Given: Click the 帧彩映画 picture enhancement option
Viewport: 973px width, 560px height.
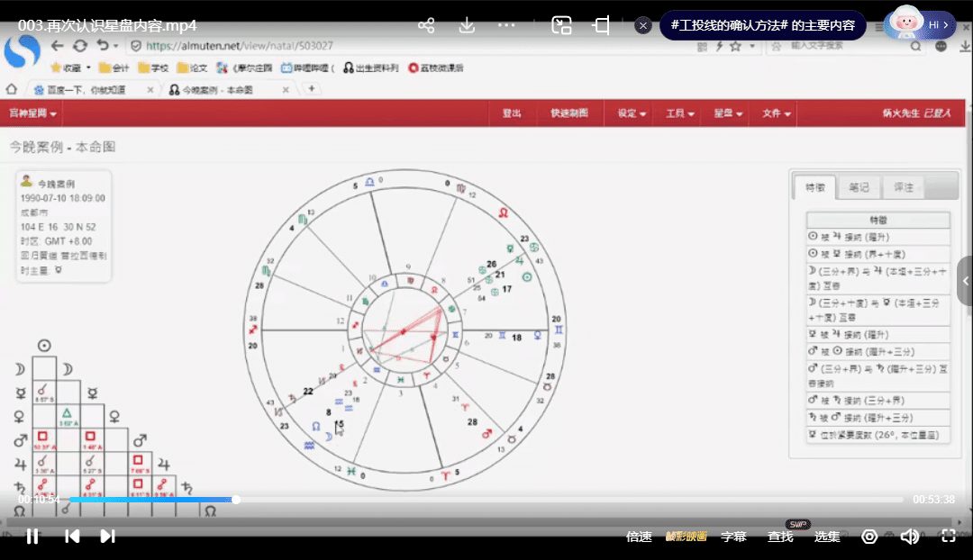Looking at the screenshot, I should pos(687,537).
